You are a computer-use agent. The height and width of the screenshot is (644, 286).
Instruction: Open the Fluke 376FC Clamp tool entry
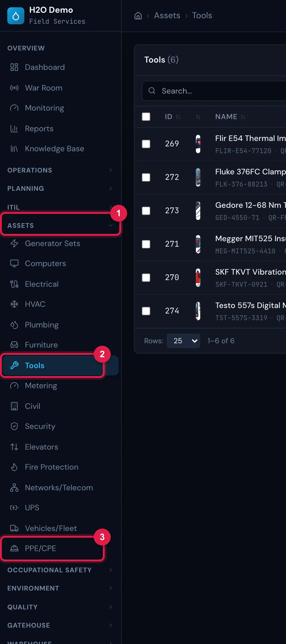coord(250,172)
